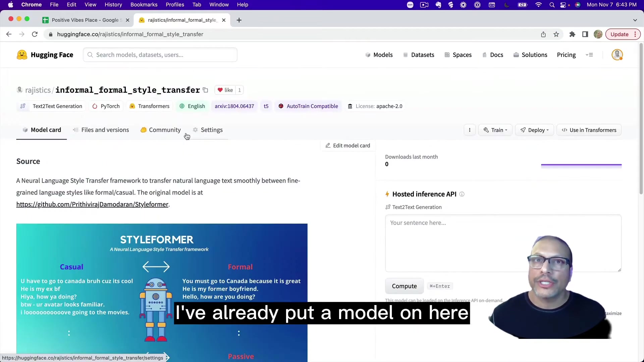The height and width of the screenshot is (362, 644).
Task: Click the Your sentence here text area
Action: 503,243
